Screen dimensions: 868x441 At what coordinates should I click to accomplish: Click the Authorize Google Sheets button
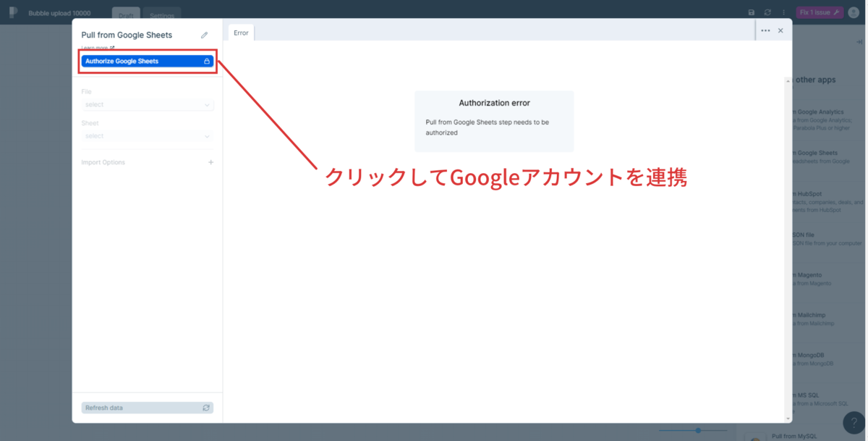click(148, 62)
